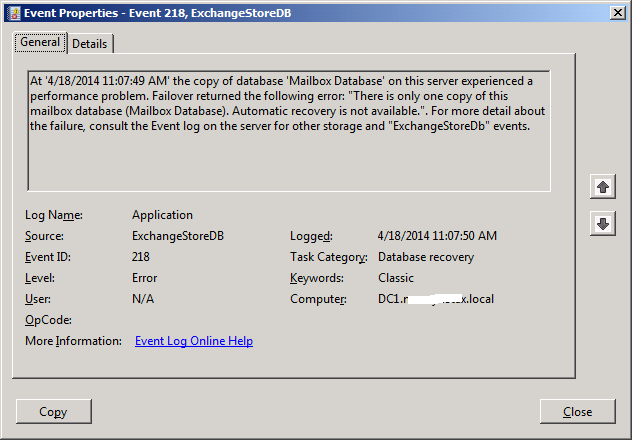The height and width of the screenshot is (440, 632).
Task: Switch to the Details tab
Action: pyautogui.click(x=90, y=44)
